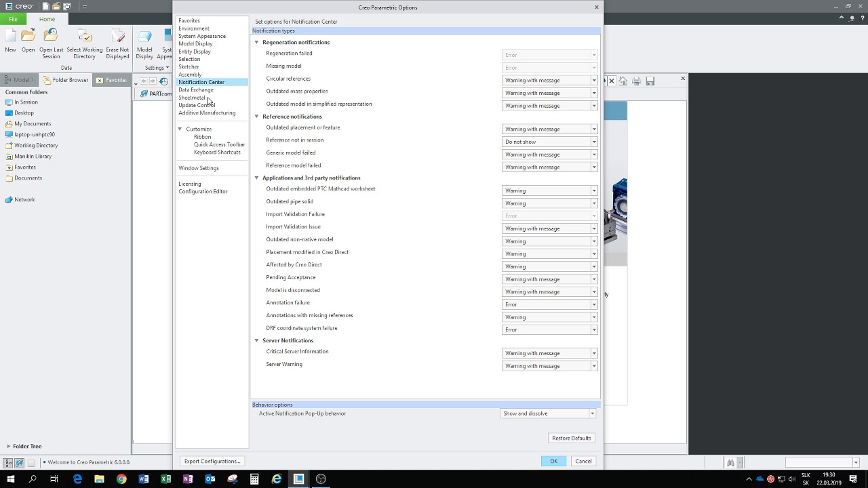Click the Restore Defaults button
The height and width of the screenshot is (488, 868).
pos(572,438)
